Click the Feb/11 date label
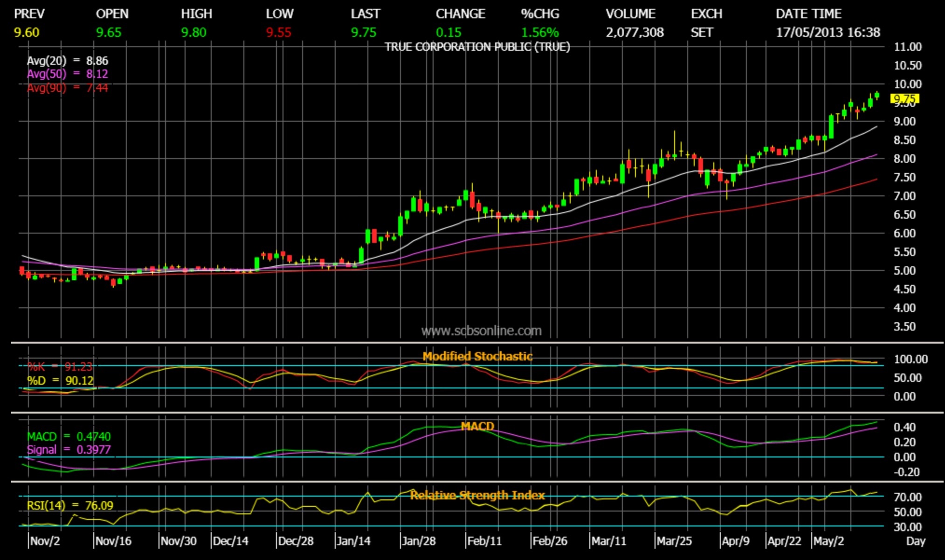This screenshot has height=560, width=945. [484, 541]
